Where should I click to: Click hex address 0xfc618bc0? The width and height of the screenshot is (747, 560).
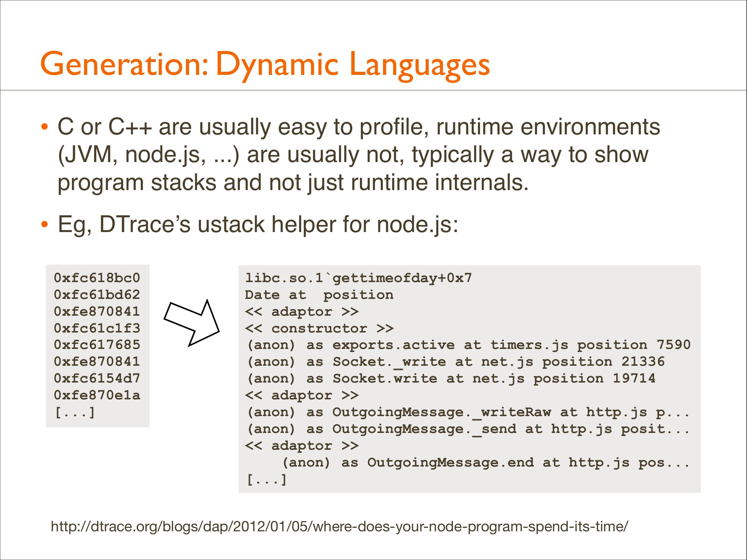[97, 278]
